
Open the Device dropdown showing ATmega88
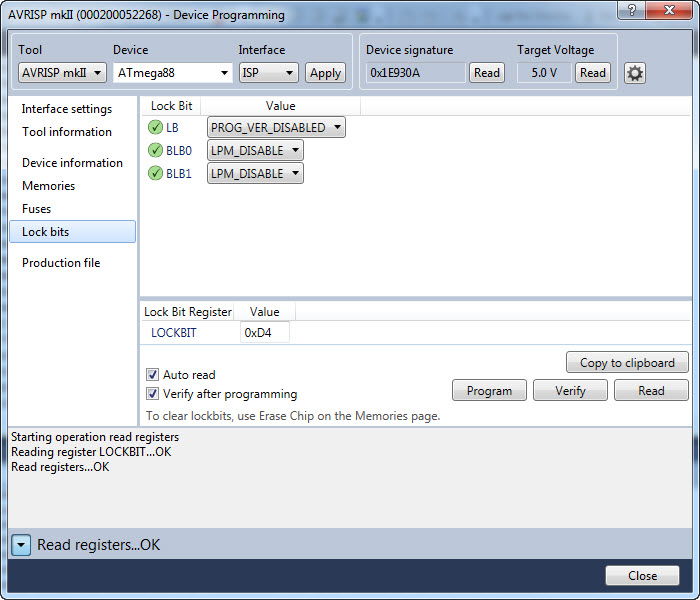[x=173, y=73]
